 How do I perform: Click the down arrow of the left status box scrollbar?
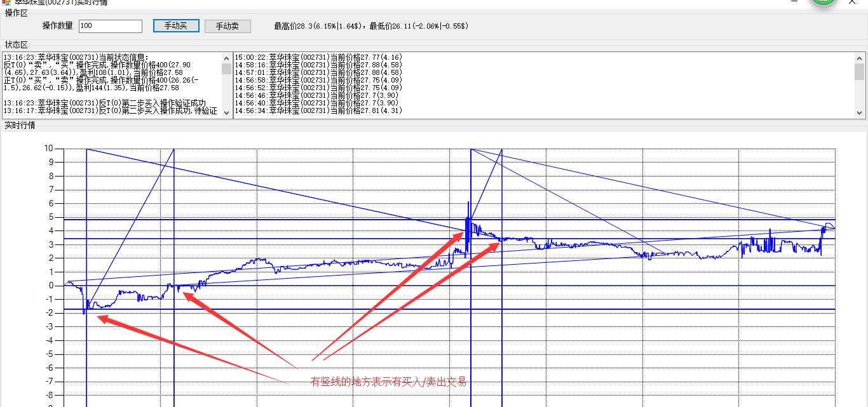click(x=226, y=112)
